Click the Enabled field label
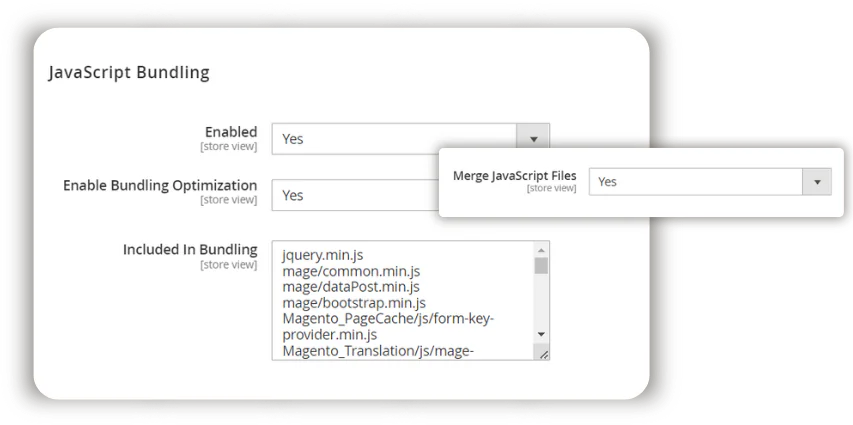The image size is (853, 425). tap(231, 132)
